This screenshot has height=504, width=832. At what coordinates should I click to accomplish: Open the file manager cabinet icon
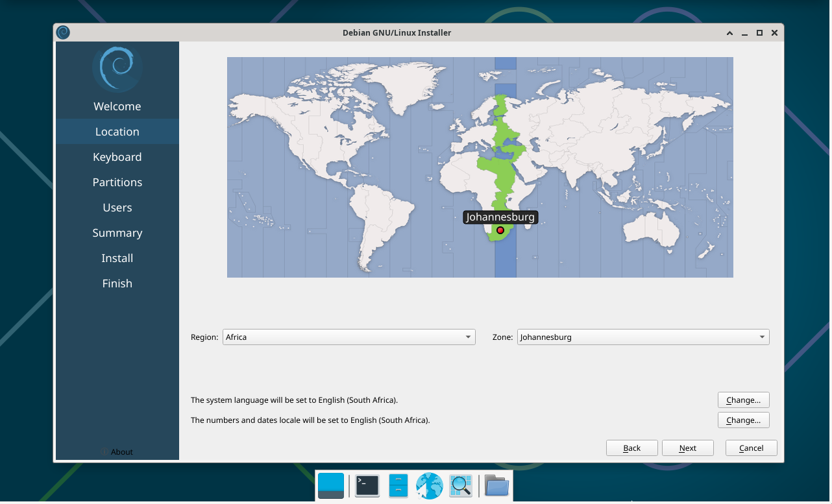click(x=398, y=485)
